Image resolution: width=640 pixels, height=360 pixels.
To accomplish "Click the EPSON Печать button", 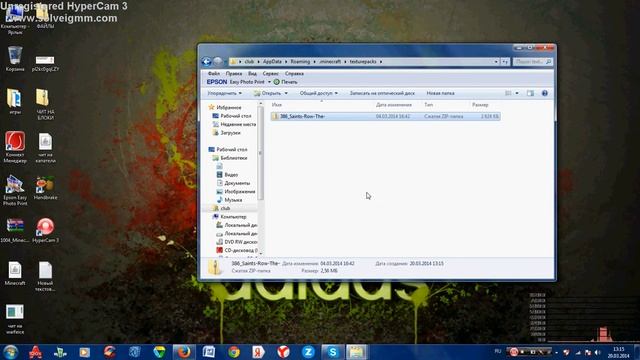I will click(x=285, y=82).
